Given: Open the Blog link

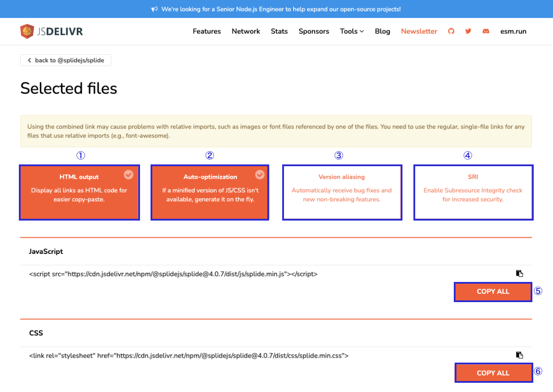Looking at the screenshot, I should click(382, 31).
